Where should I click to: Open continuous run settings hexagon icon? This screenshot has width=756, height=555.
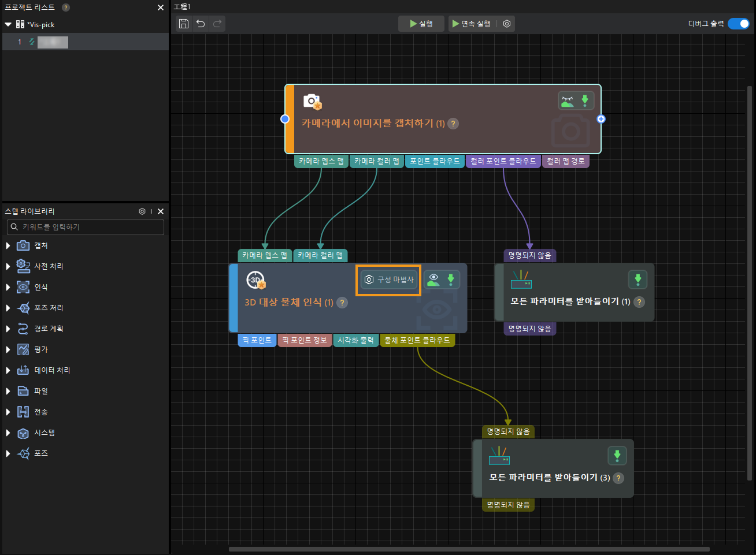tap(507, 24)
